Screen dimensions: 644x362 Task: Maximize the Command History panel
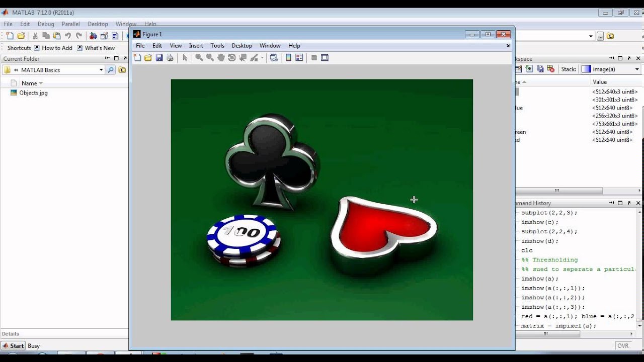point(620,203)
